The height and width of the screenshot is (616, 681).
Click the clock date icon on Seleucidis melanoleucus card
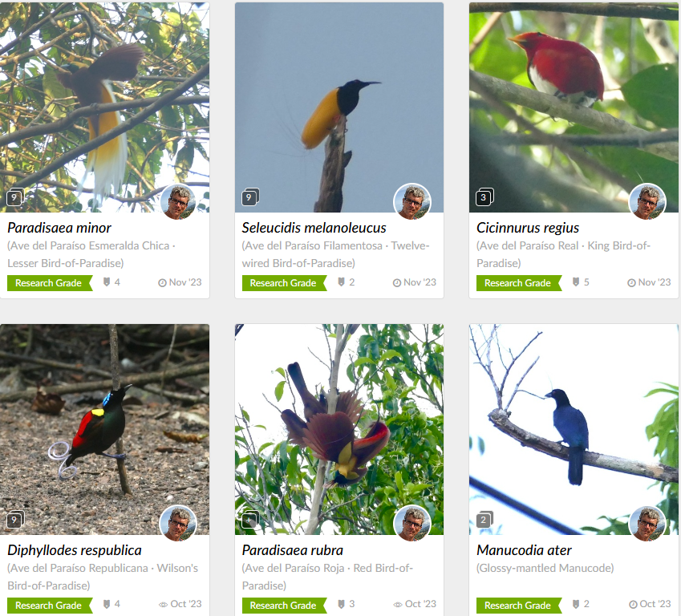[x=397, y=283]
